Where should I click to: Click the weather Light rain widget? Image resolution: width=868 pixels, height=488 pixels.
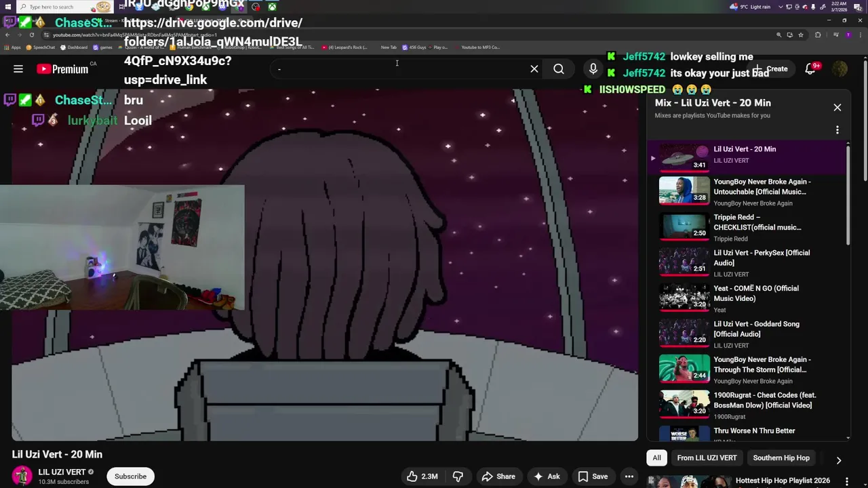pos(751,7)
